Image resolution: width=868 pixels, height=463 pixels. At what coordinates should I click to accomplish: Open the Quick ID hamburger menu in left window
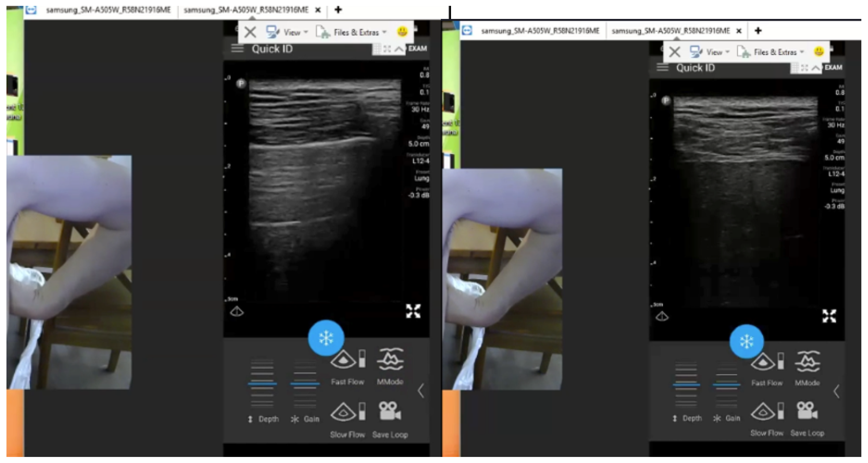[x=237, y=49]
